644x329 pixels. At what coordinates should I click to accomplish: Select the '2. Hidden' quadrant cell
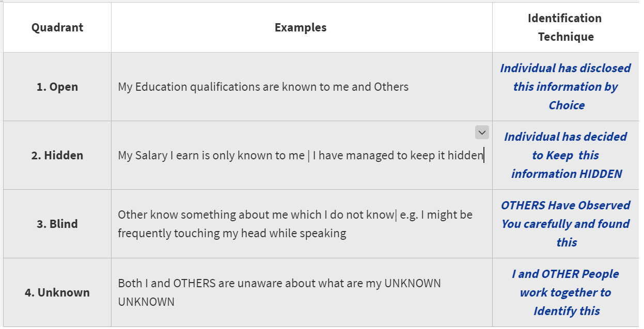click(x=57, y=155)
